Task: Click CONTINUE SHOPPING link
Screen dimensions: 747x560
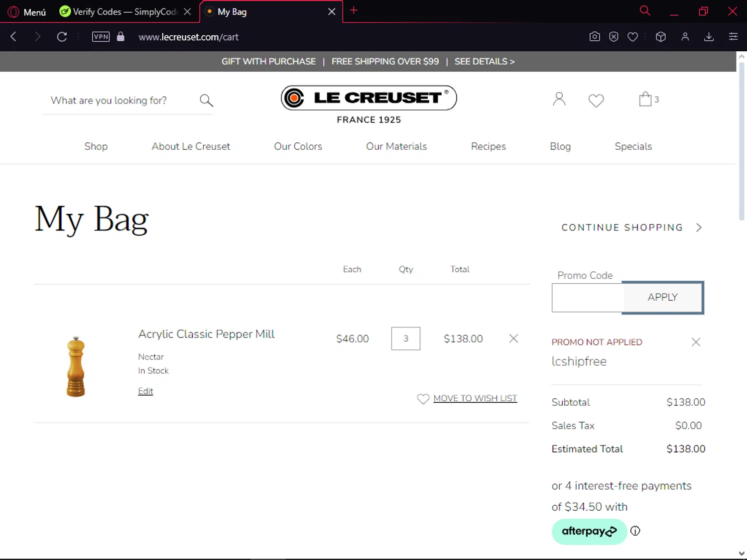Action: click(x=622, y=227)
